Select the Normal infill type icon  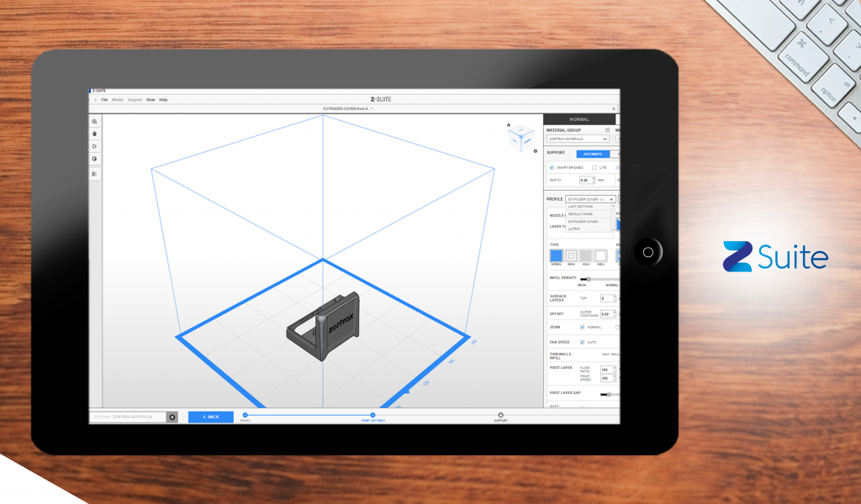pos(556,255)
